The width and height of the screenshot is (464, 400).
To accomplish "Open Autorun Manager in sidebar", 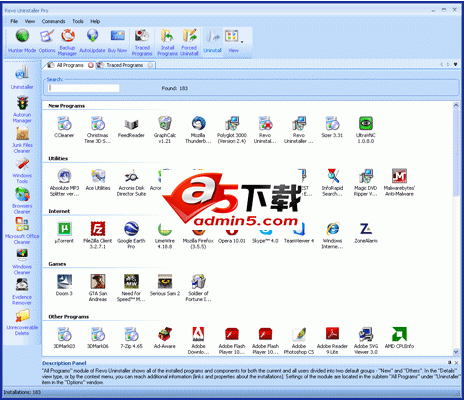I will [x=22, y=109].
